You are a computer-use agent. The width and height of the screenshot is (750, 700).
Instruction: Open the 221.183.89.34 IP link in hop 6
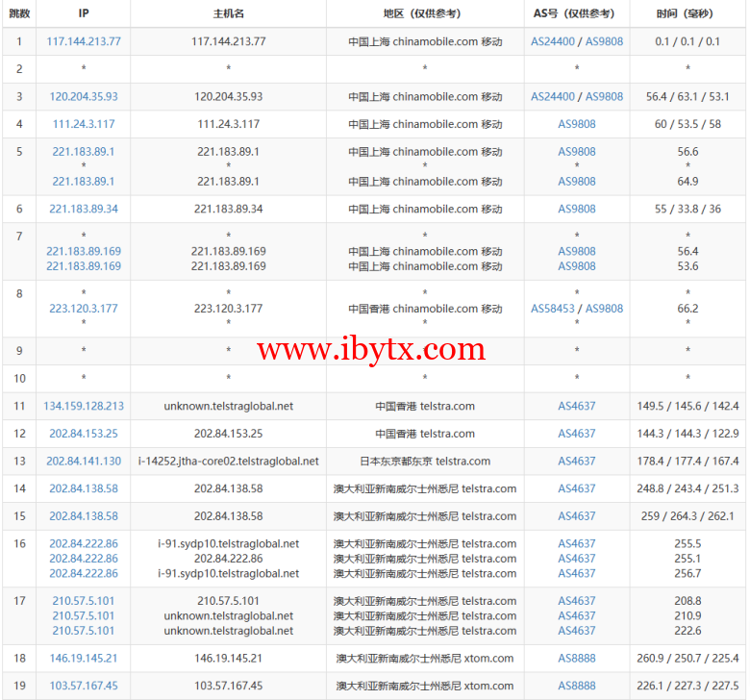[x=84, y=209]
